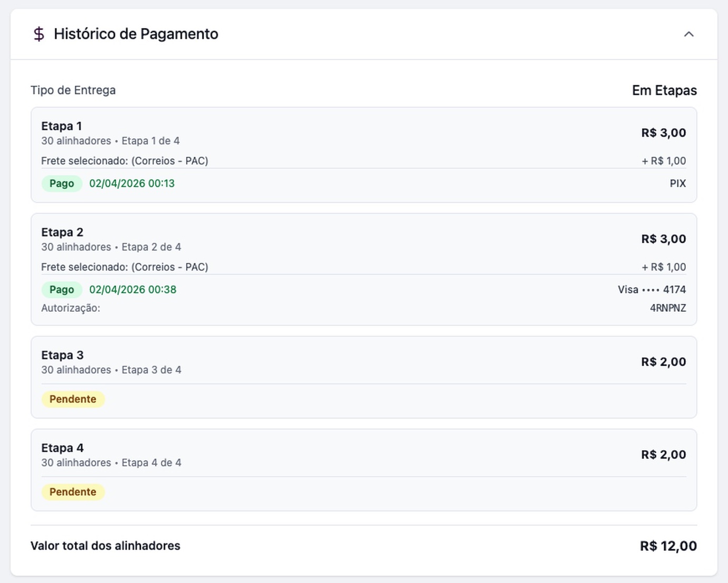Viewport: 728px width, 583px height.
Task: Click the Histórico de Pagamento title
Action: (x=136, y=34)
